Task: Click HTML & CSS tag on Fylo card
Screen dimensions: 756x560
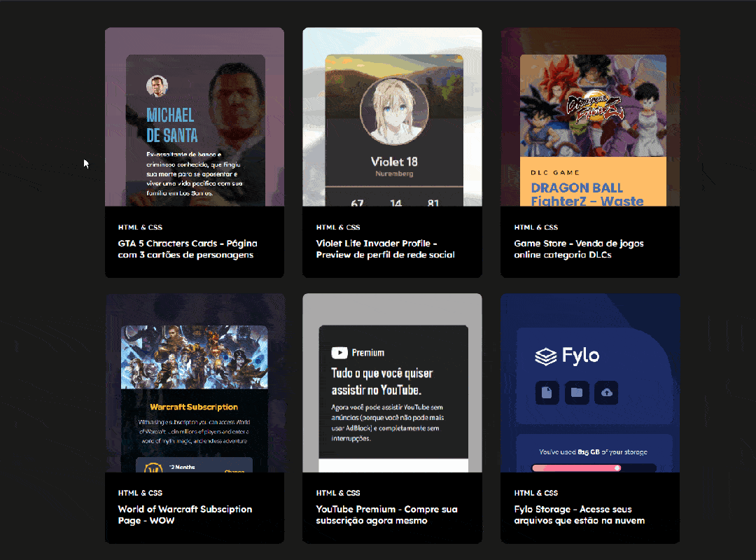Action: point(535,493)
